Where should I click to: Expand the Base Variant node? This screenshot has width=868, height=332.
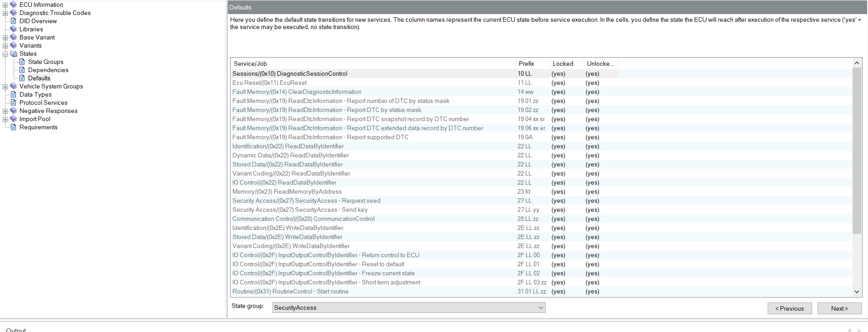pyautogui.click(x=5, y=38)
